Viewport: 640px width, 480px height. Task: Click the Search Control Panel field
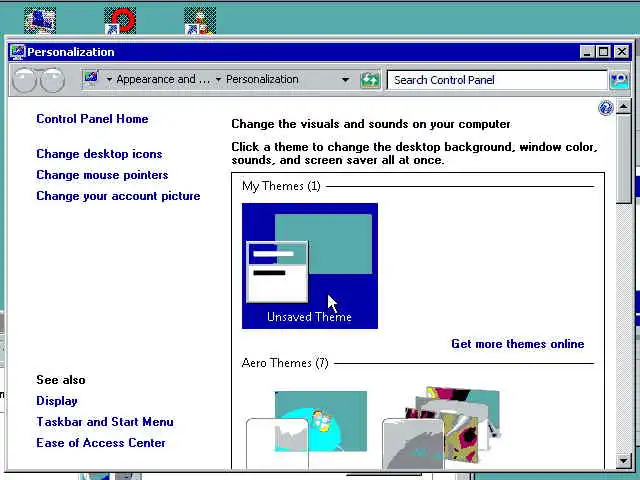tap(497, 80)
